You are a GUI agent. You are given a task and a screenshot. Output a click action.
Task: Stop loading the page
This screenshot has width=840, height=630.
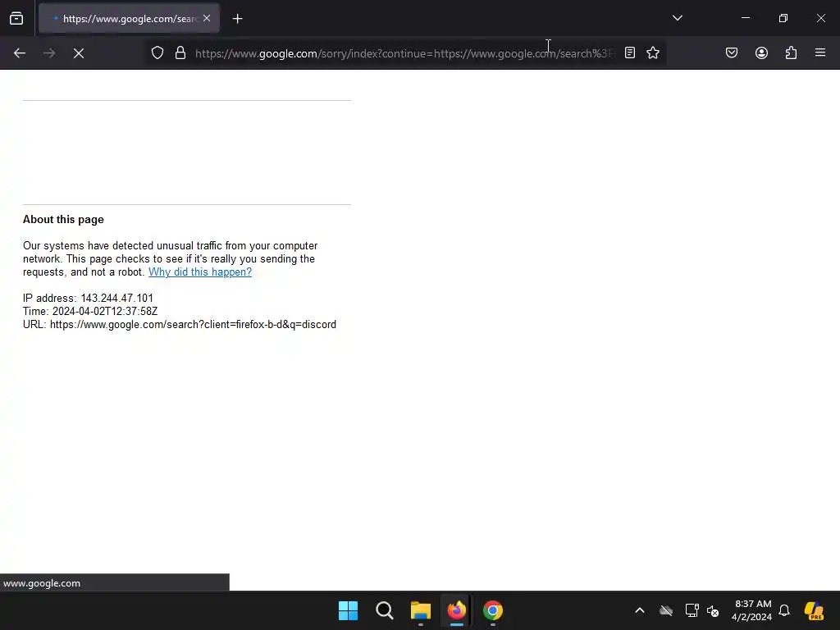click(x=79, y=53)
